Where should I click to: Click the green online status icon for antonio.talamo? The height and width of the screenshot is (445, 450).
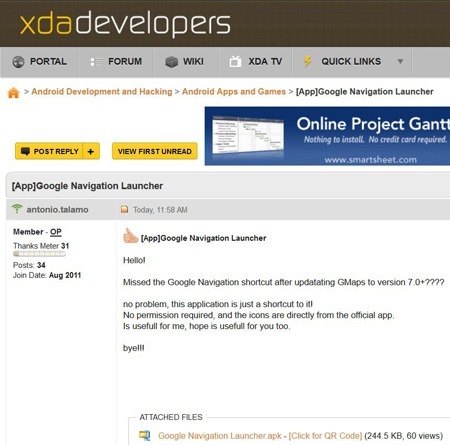click(17, 209)
